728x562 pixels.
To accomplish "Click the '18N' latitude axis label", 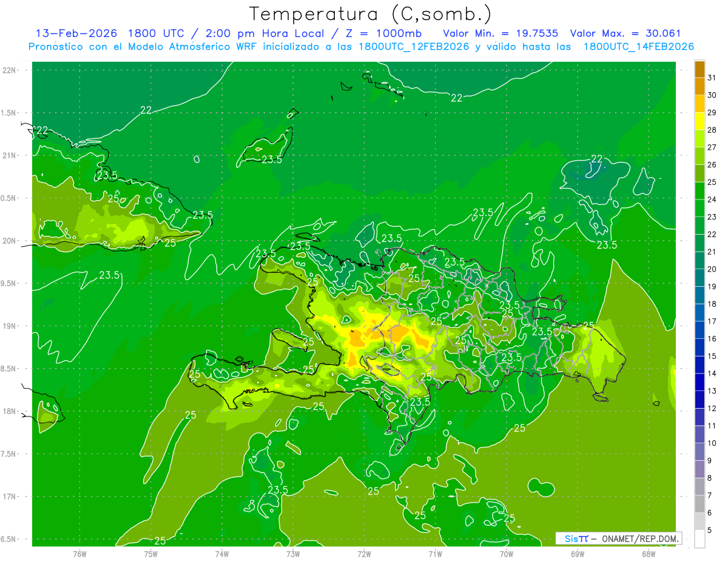I will click(x=10, y=411).
